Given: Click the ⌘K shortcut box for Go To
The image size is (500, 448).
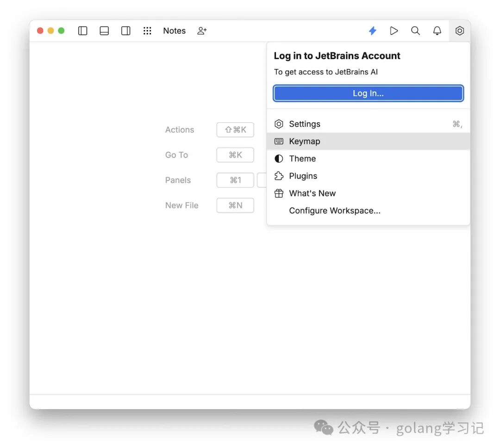Looking at the screenshot, I should point(235,155).
